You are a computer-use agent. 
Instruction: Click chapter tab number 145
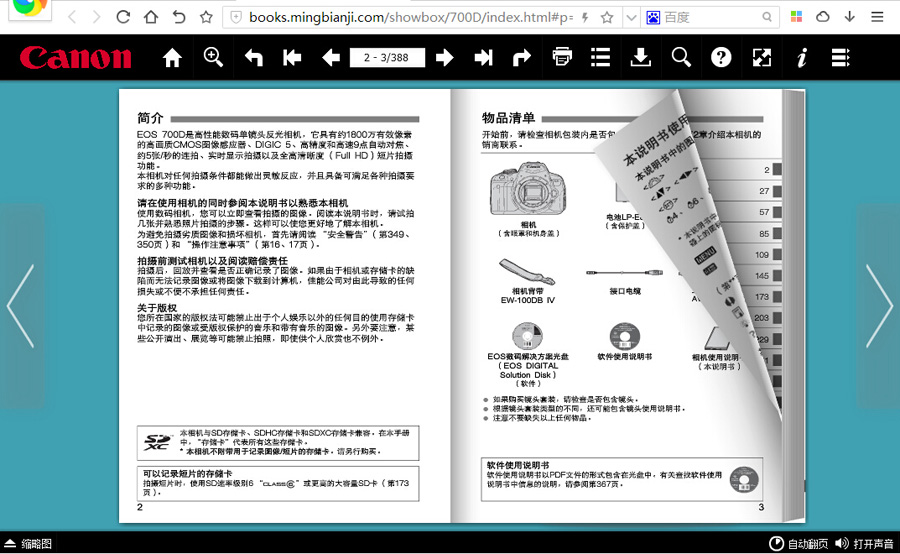(762, 276)
